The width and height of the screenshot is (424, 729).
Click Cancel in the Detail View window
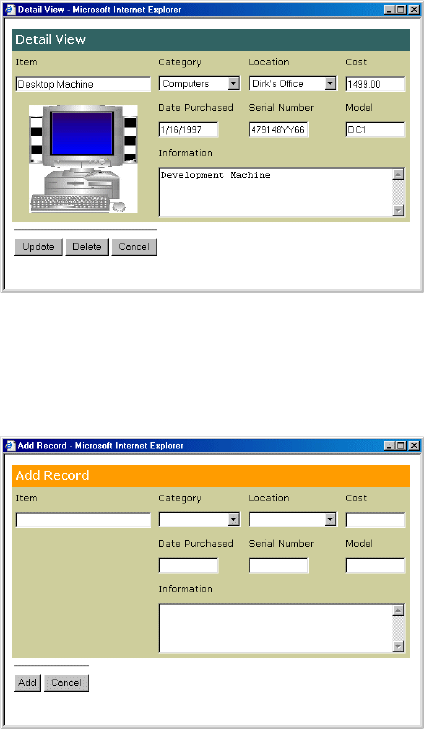134,247
